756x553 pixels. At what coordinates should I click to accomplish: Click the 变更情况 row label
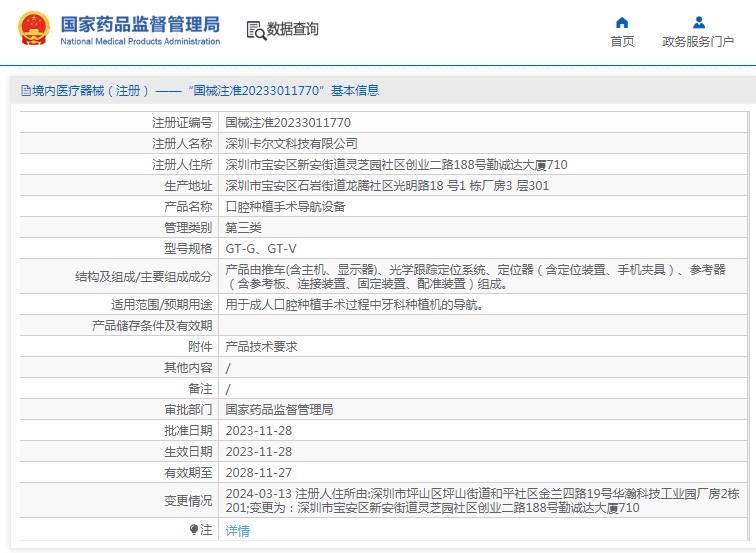tap(188, 500)
